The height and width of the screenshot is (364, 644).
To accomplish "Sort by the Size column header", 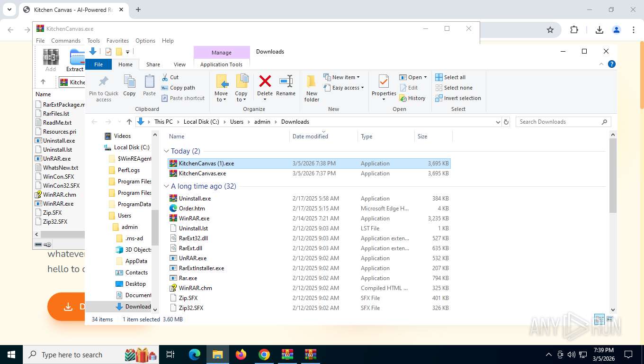I will (433, 136).
